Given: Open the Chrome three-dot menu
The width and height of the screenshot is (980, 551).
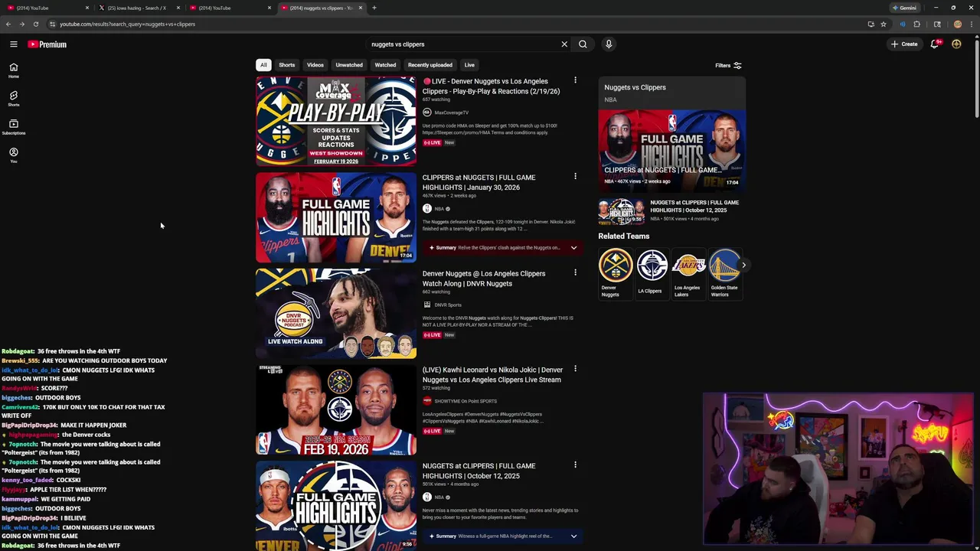Looking at the screenshot, I should coord(972,24).
